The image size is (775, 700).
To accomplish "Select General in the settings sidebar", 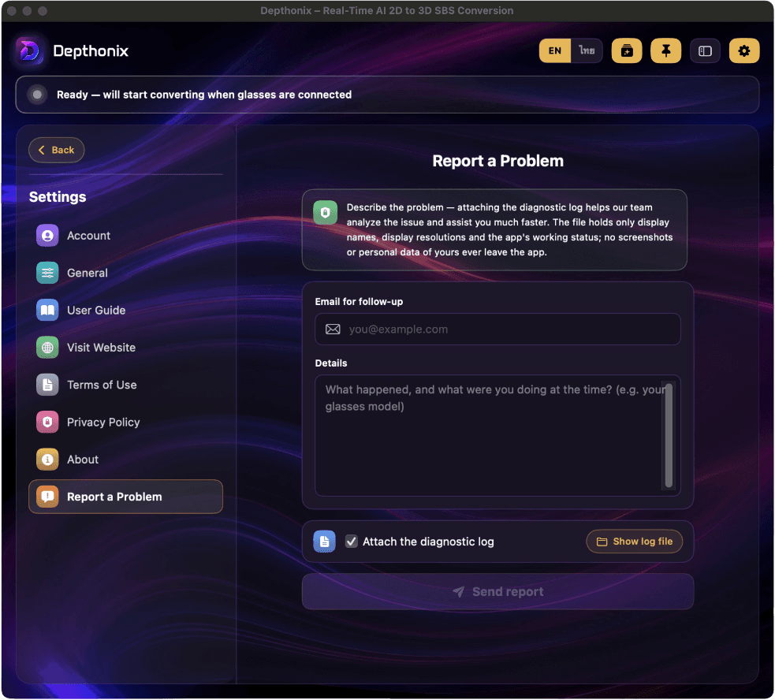I will tap(125, 273).
